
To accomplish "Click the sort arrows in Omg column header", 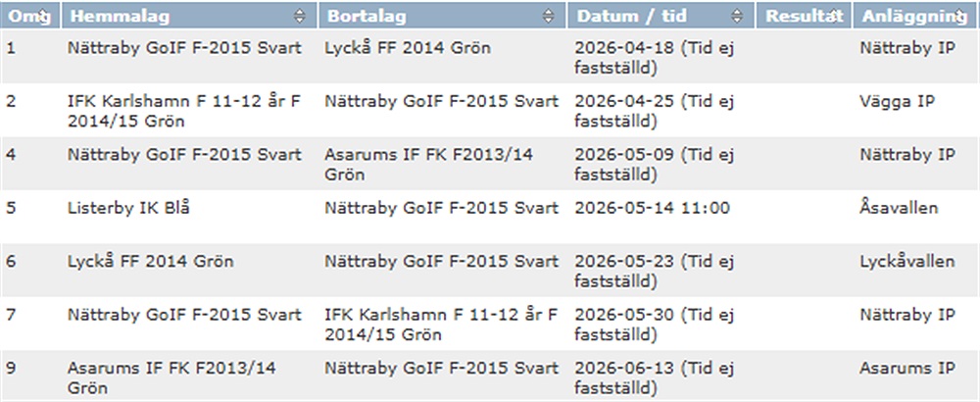I will pos(51,16).
